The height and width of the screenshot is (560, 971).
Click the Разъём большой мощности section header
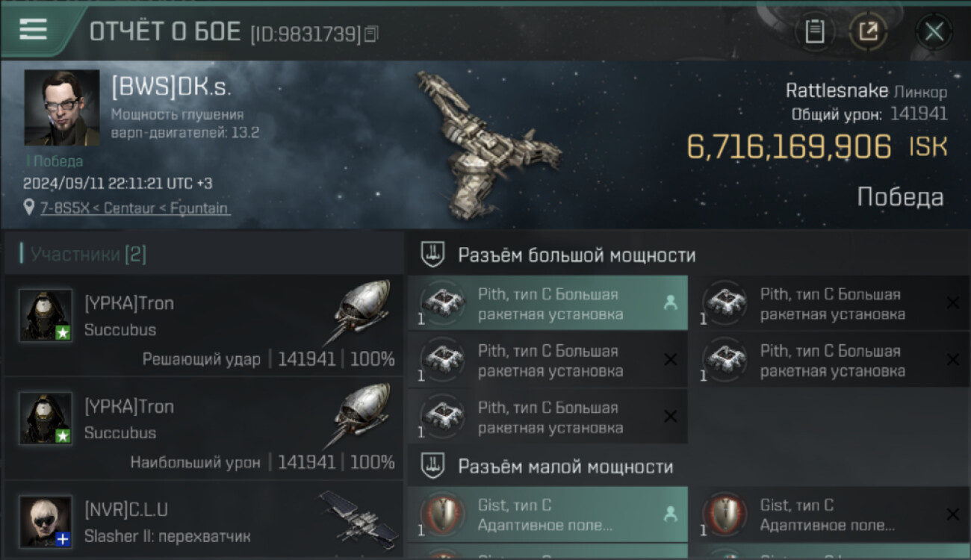pyautogui.click(x=577, y=255)
